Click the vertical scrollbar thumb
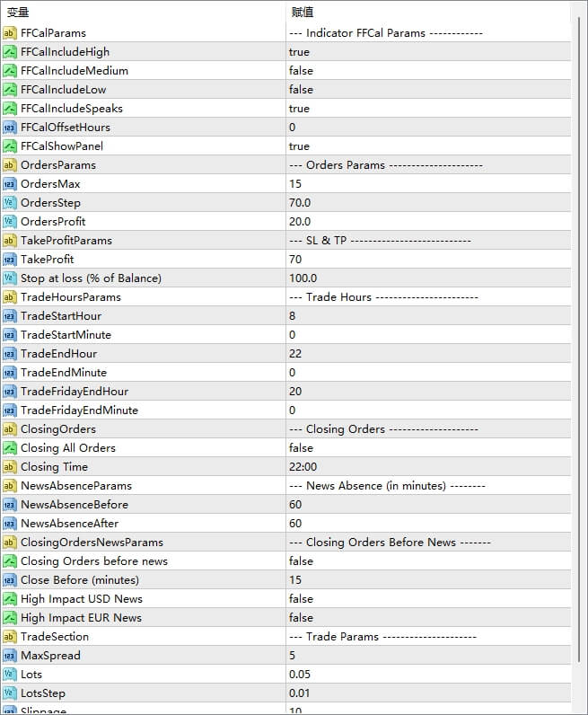588x715 pixels. (579, 340)
